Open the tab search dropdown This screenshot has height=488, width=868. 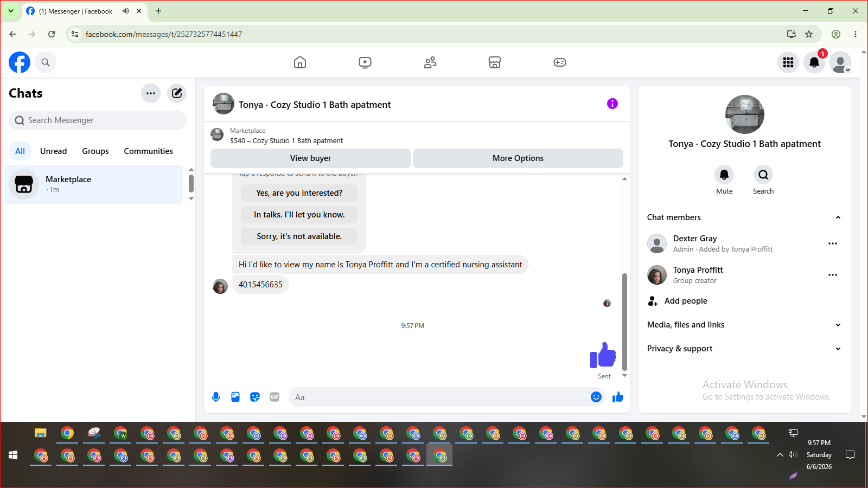(11, 11)
